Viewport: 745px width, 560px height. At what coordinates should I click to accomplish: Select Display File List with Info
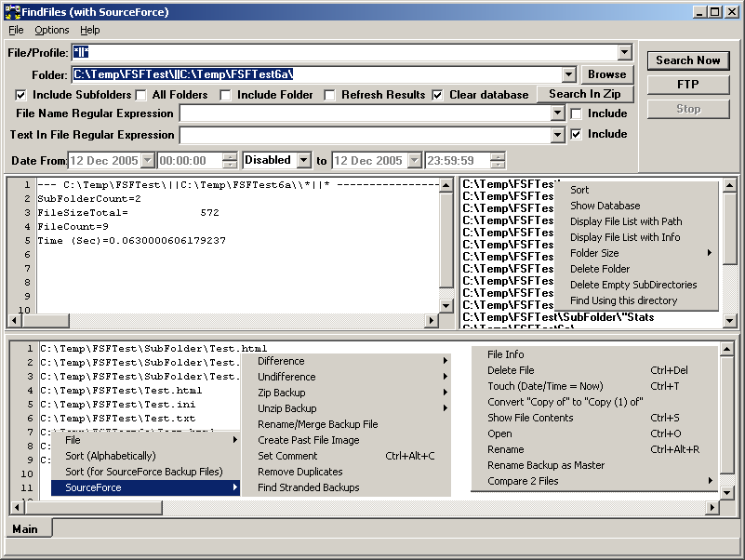pyautogui.click(x=637, y=236)
